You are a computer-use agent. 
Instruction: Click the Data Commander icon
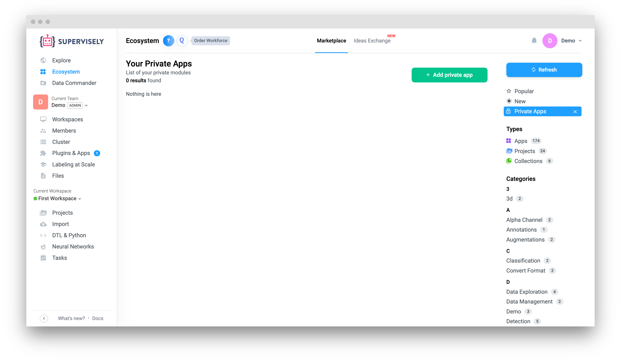coord(43,83)
